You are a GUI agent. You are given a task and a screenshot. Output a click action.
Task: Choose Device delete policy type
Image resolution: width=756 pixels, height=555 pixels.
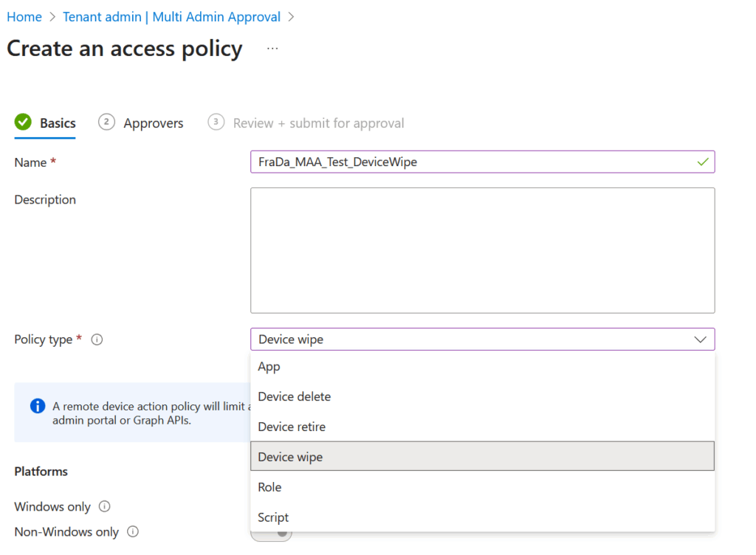point(294,396)
